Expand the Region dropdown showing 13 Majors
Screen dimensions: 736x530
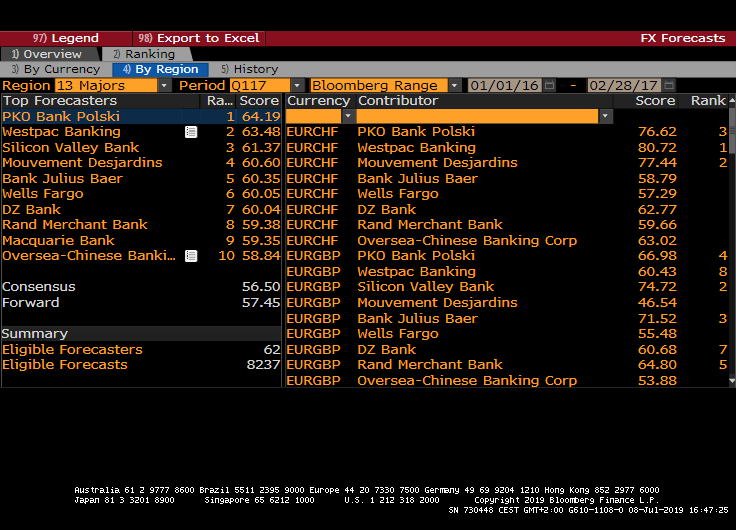click(x=164, y=86)
